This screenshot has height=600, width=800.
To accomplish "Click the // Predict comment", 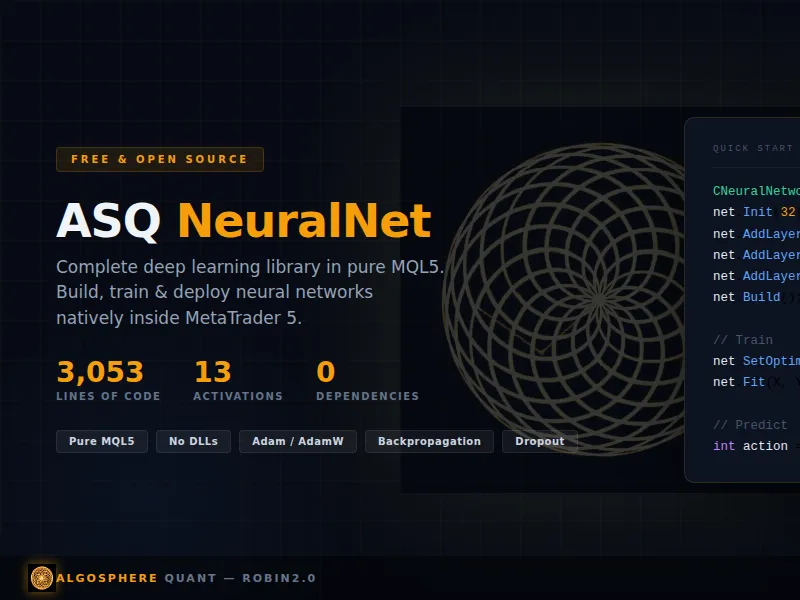I will tap(750, 424).
